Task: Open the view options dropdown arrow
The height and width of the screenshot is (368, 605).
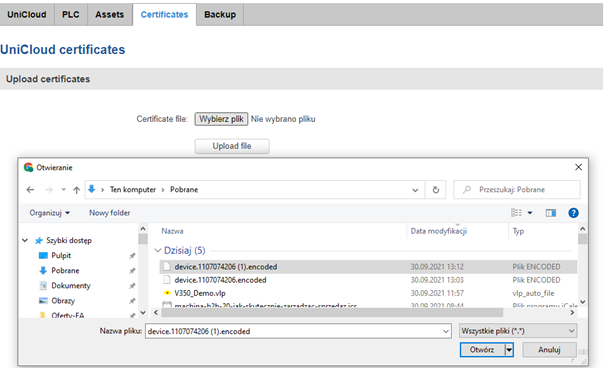Action: [x=530, y=213]
